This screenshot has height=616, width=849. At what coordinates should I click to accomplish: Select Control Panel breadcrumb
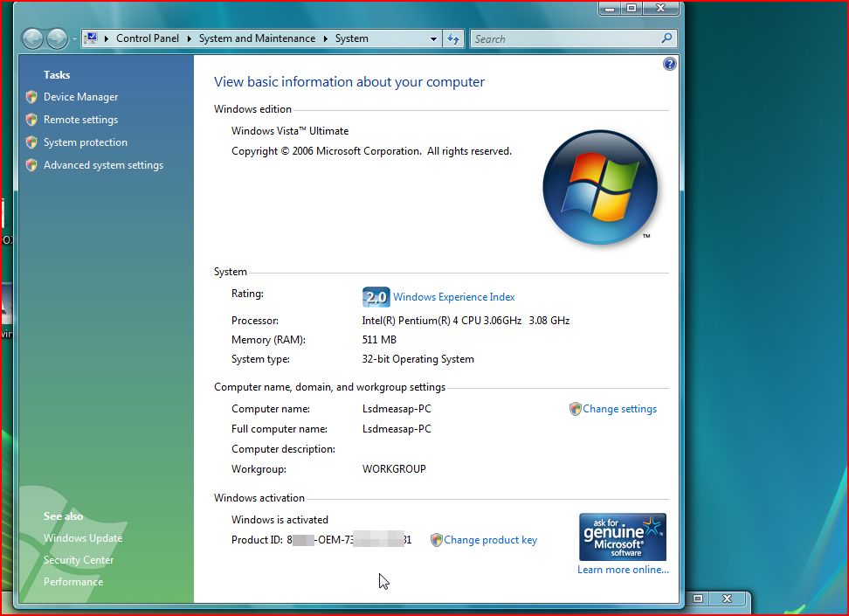pyautogui.click(x=148, y=38)
